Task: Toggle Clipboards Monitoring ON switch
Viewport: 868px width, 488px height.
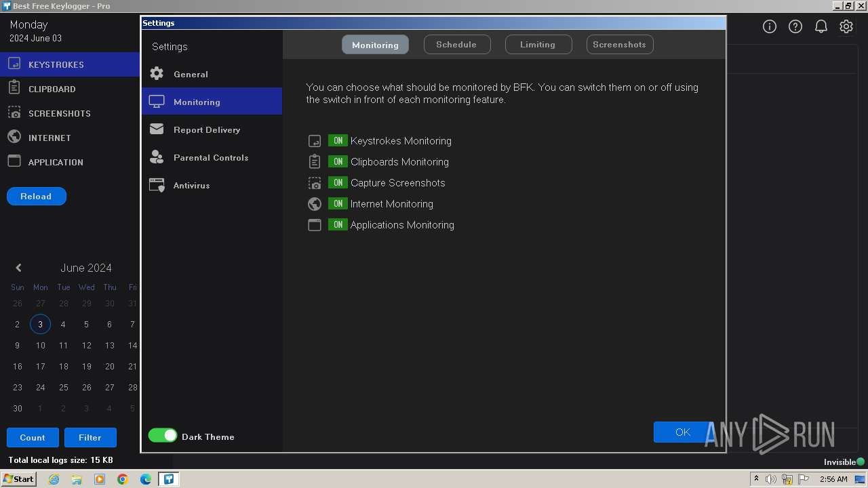Action: click(x=338, y=161)
